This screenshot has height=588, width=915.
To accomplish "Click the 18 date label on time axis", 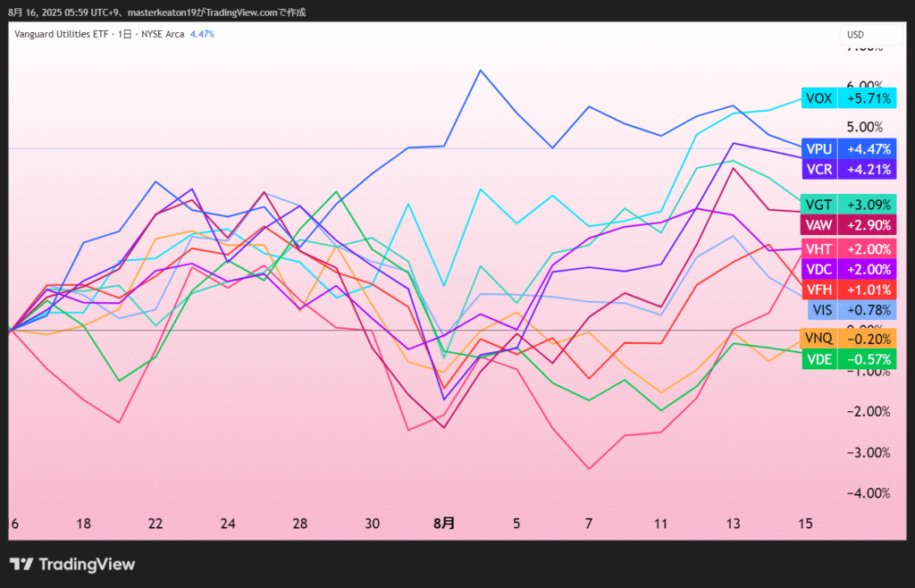I will [83, 524].
